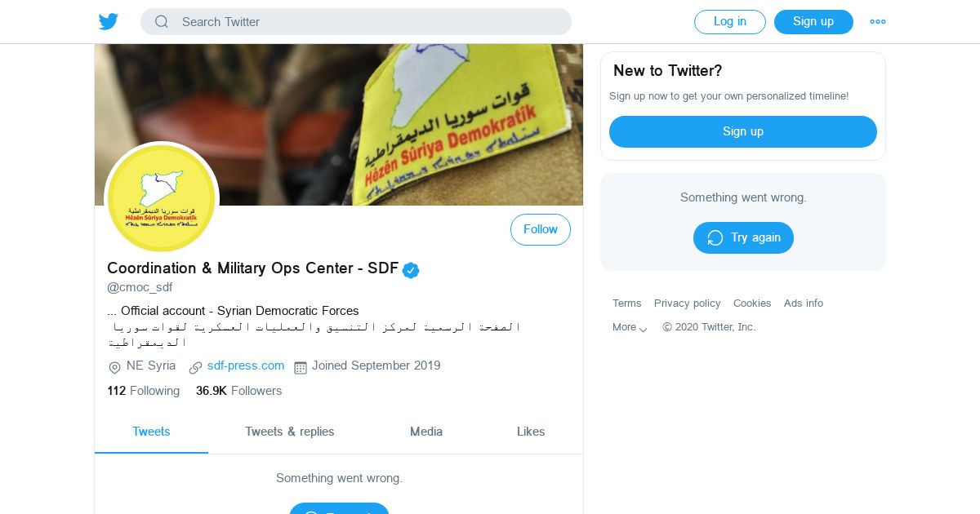The width and height of the screenshot is (980, 514).
Task: Click the retry icon in Try again button
Action: (715, 238)
